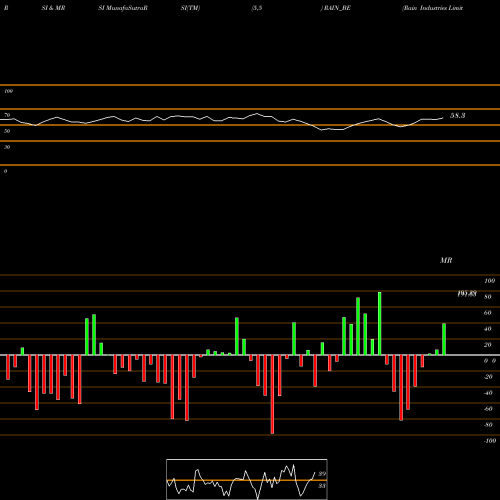
Task: Click the RSI axis label 100
Action: 8,91
